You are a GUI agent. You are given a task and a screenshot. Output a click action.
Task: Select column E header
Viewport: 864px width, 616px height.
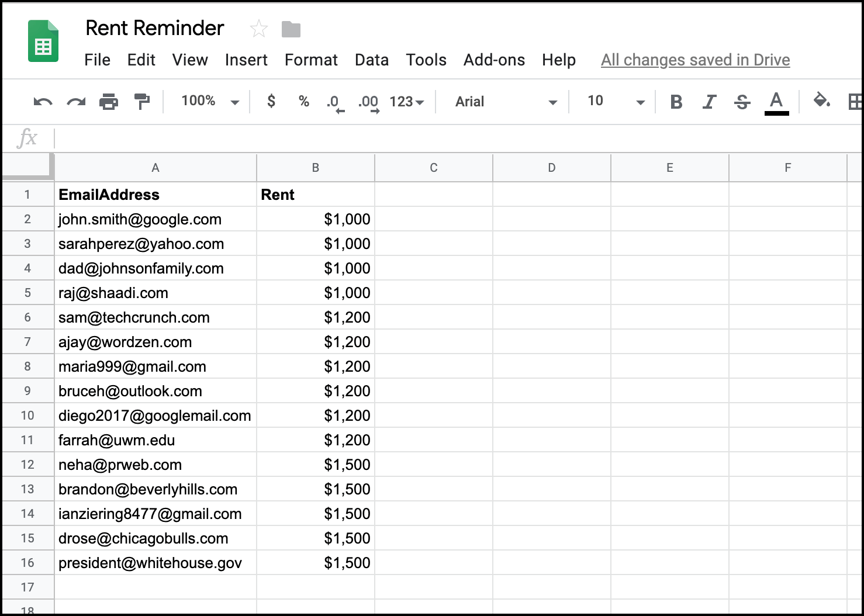pyautogui.click(x=670, y=168)
